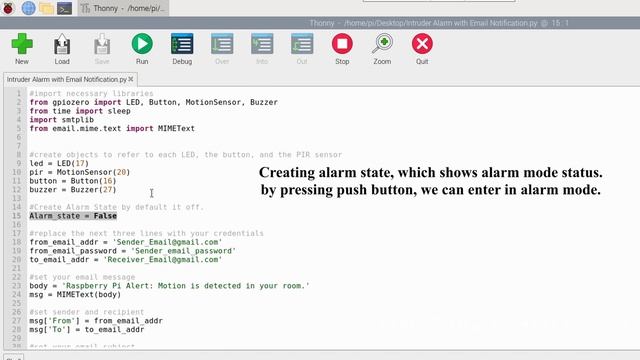Click the Step Out icon
Viewport: 640px width, 360px height.
(x=302, y=44)
